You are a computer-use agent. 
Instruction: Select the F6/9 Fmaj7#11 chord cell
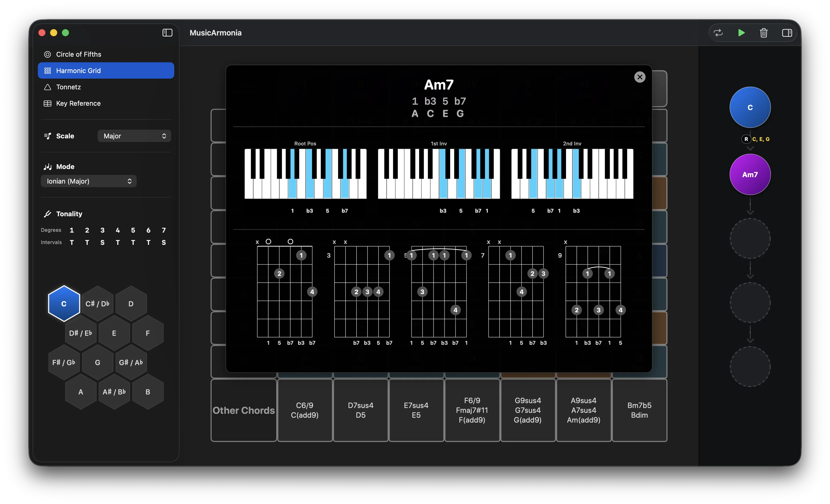coord(472,410)
